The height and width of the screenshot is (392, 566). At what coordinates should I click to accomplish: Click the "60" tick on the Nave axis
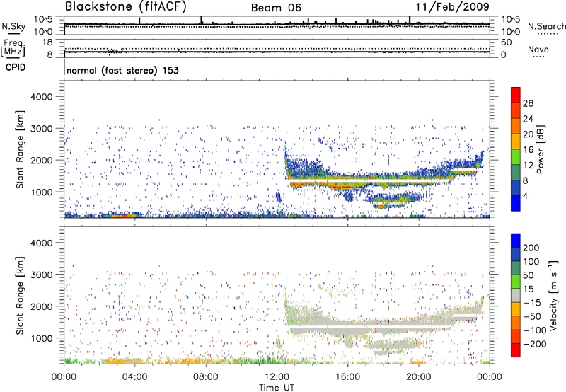(x=506, y=42)
